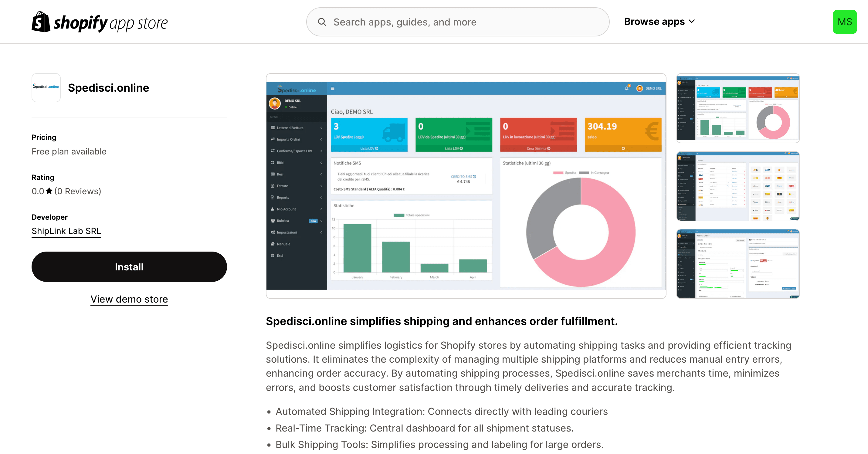Click the Browse apps chevron arrow

pos(692,21)
